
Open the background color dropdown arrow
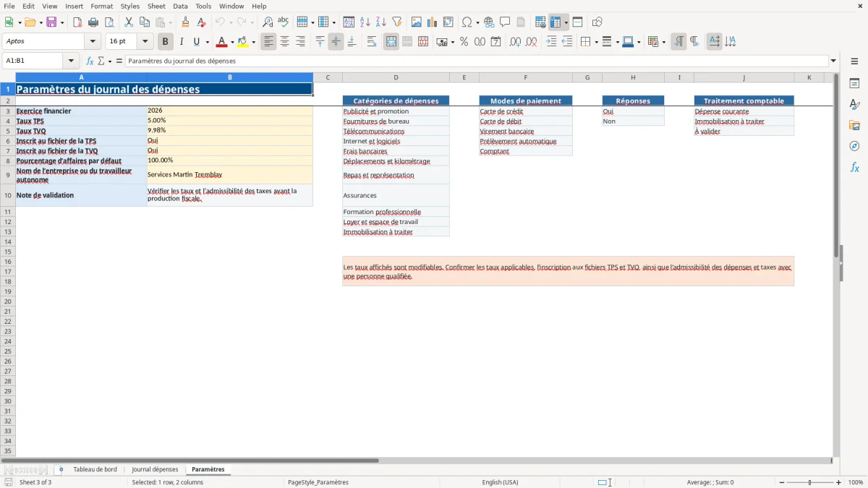click(x=253, y=42)
